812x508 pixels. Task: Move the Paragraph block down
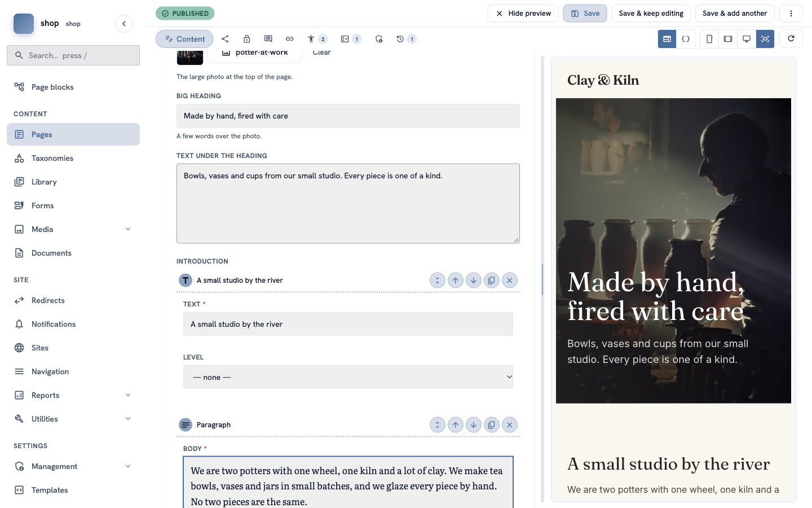coord(474,425)
